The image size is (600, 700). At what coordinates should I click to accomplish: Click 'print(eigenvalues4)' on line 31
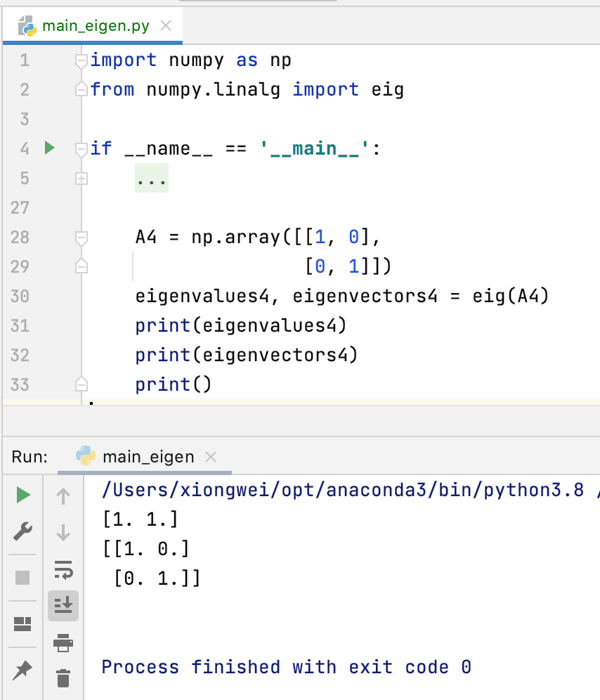pyautogui.click(x=241, y=325)
